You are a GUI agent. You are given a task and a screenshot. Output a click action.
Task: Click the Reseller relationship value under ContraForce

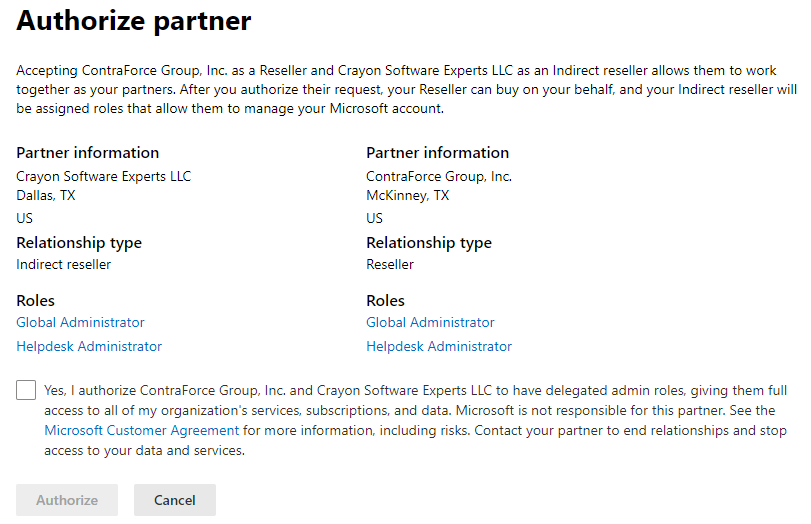pos(390,264)
